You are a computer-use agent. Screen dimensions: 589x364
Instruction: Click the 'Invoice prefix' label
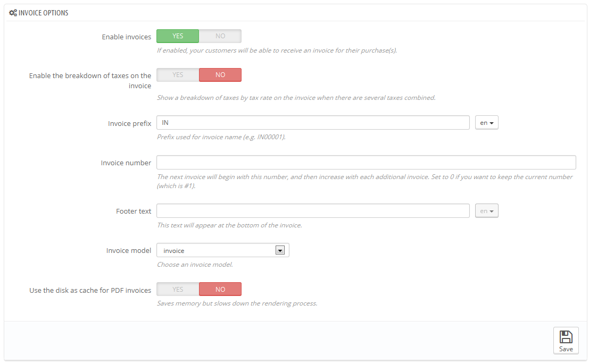click(x=130, y=123)
